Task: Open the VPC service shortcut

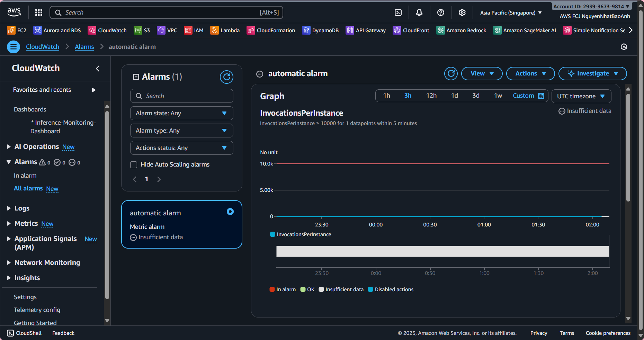Action: click(x=167, y=30)
